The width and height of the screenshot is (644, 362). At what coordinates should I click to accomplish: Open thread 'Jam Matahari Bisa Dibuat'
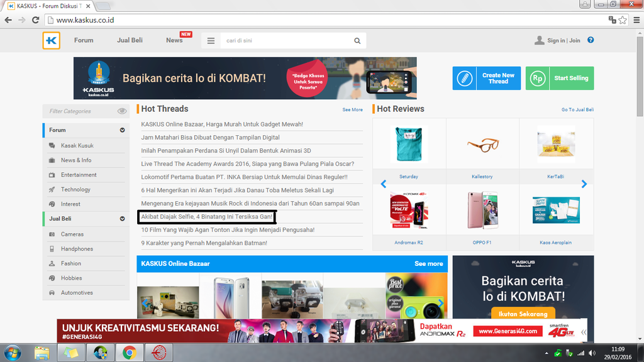pyautogui.click(x=210, y=138)
